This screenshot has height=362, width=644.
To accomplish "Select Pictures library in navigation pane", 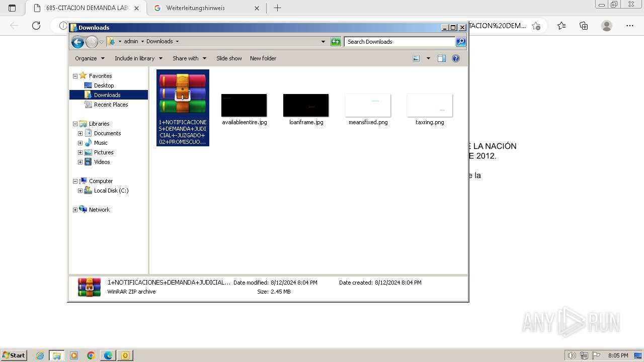I will pos(104,152).
